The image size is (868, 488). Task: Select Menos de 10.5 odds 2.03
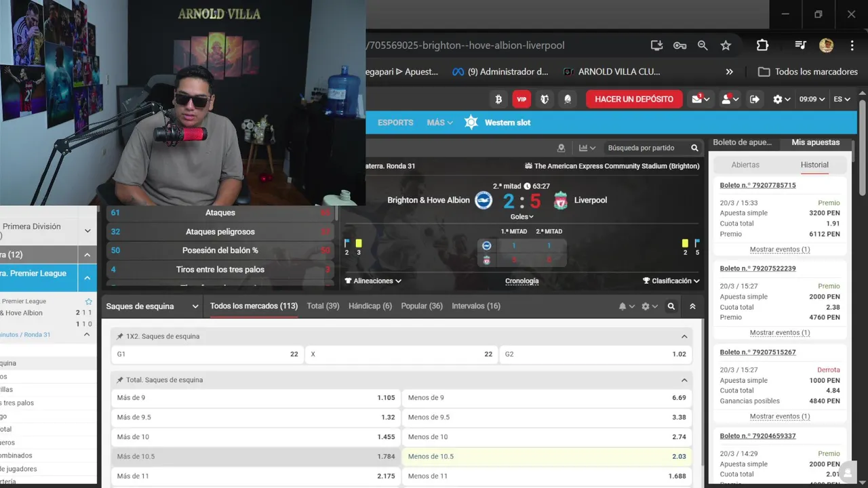pos(547,456)
